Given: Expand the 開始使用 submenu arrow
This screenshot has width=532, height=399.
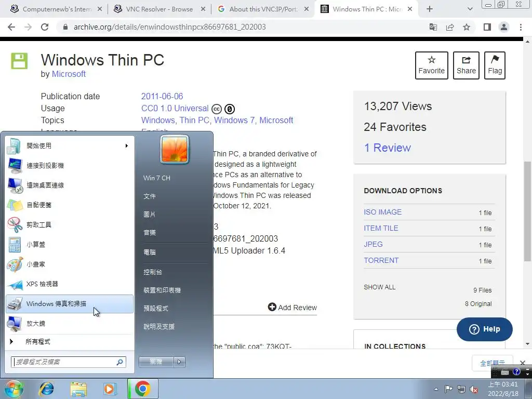Looking at the screenshot, I should 127,146.
